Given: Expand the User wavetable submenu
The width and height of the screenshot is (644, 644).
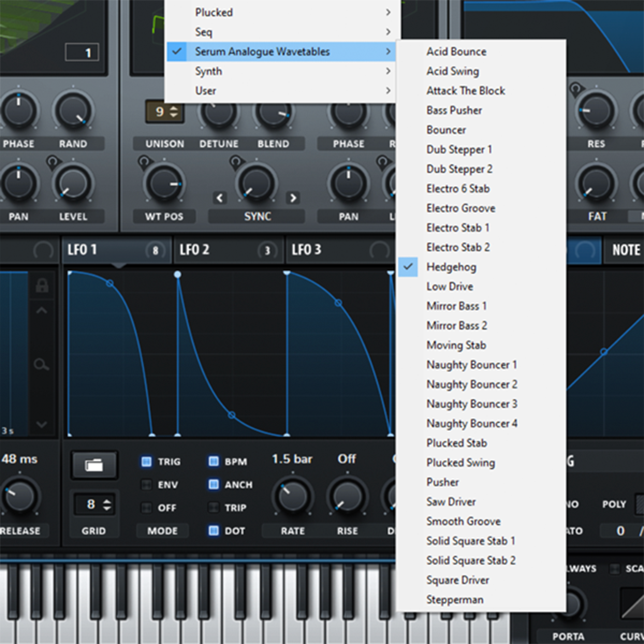Looking at the screenshot, I should pos(281,91).
